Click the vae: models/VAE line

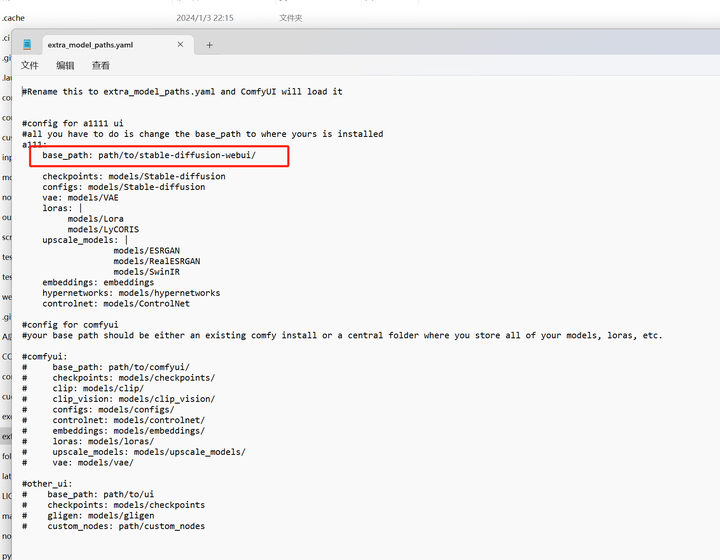tap(80, 198)
